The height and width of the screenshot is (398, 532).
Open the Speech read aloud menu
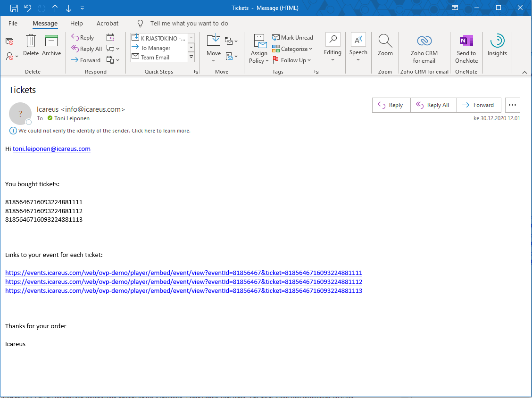point(358,48)
